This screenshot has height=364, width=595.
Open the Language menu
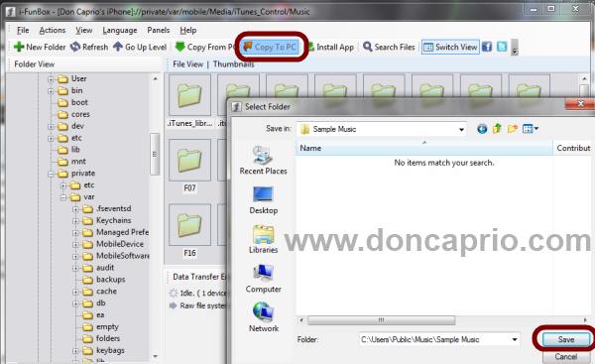120,30
